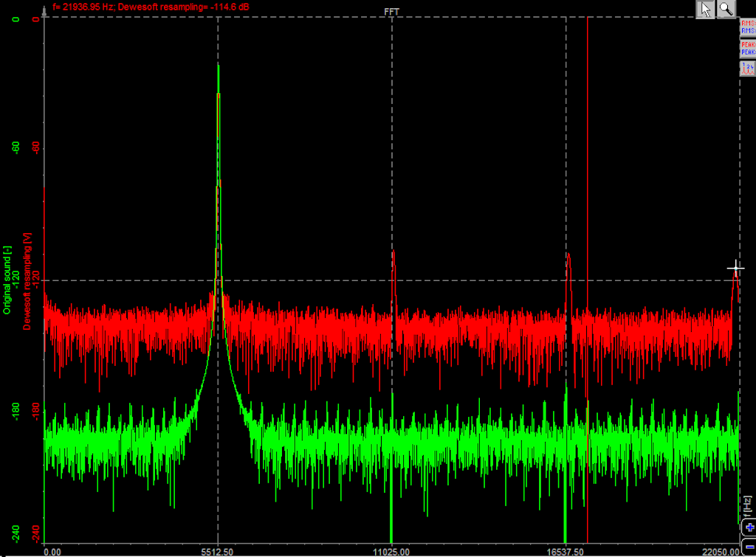Click the 11025.00 frequency axis value
This screenshot has width=756, height=557.
(391, 552)
